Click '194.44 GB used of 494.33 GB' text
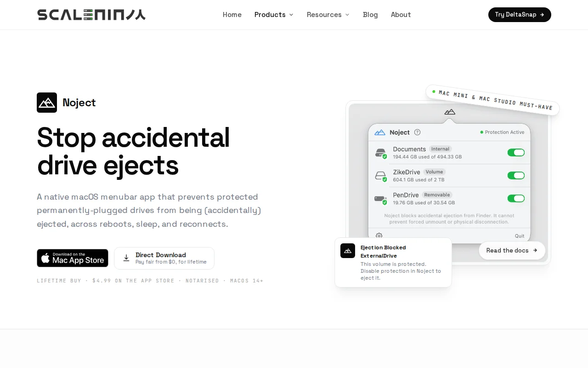The height and width of the screenshot is (368, 588). tap(427, 157)
